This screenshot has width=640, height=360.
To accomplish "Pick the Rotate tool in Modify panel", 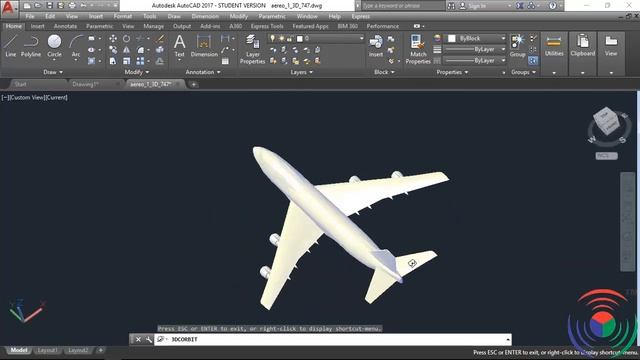I will (x=127, y=38).
